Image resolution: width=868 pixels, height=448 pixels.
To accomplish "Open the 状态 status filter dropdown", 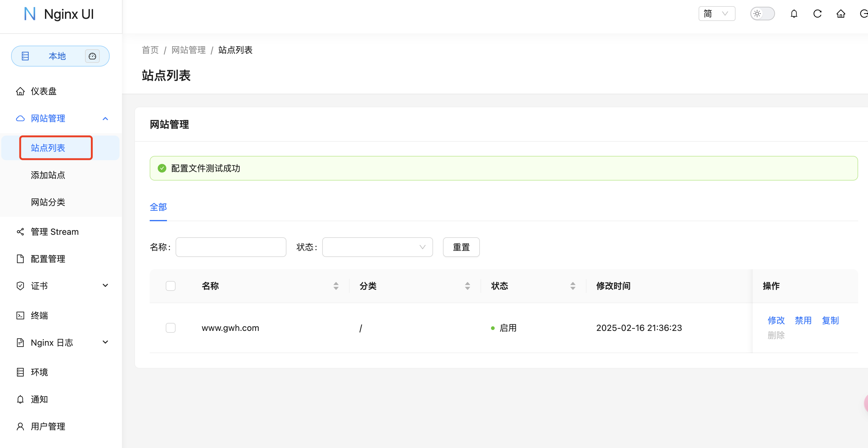I will pyautogui.click(x=377, y=247).
